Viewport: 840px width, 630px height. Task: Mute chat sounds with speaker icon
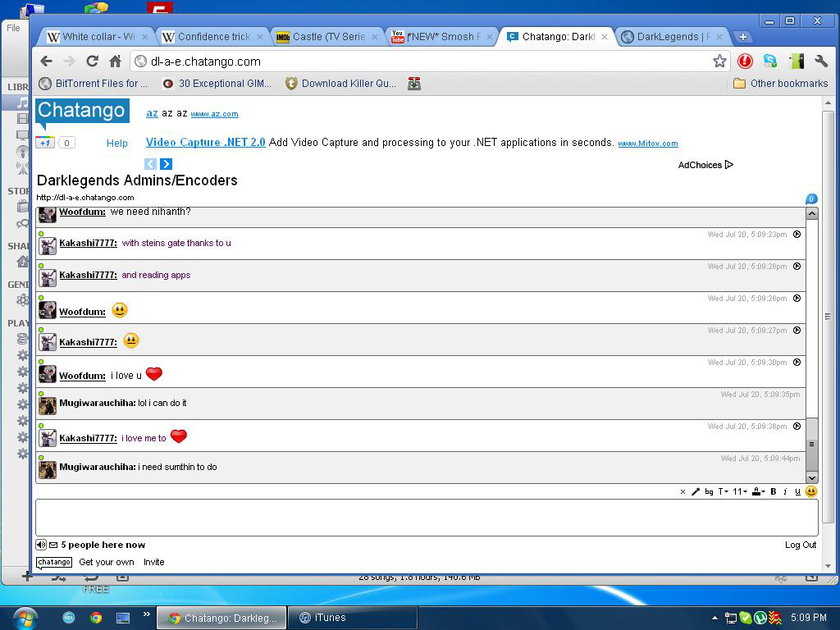point(41,545)
